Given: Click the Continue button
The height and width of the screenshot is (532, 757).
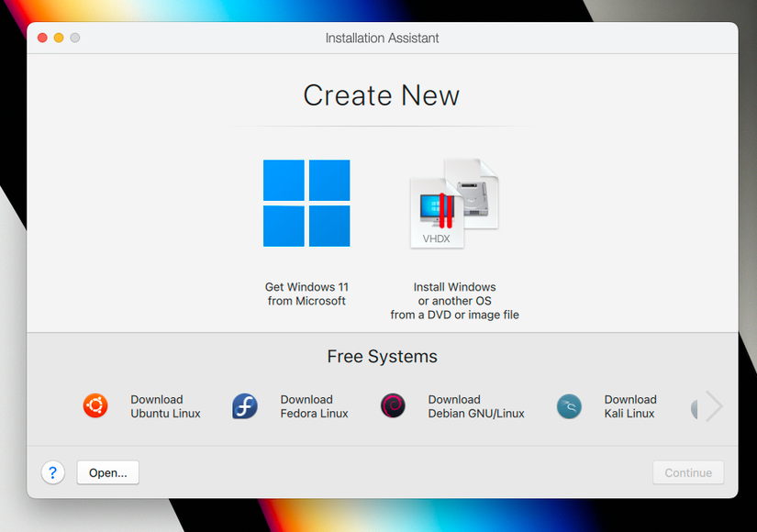Looking at the screenshot, I should [688, 472].
